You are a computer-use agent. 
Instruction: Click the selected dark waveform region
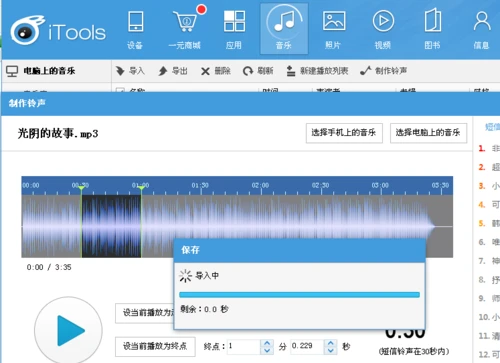[111, 226]
